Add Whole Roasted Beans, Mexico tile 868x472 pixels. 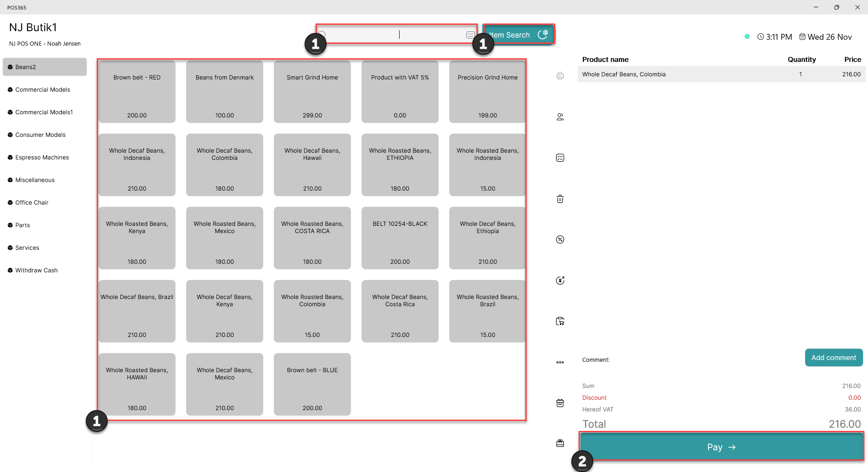pyautogui.click(x=225, y=238)
